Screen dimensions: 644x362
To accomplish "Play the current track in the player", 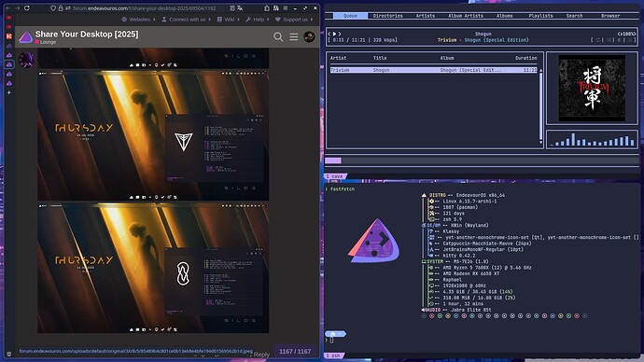I will 334,34.
